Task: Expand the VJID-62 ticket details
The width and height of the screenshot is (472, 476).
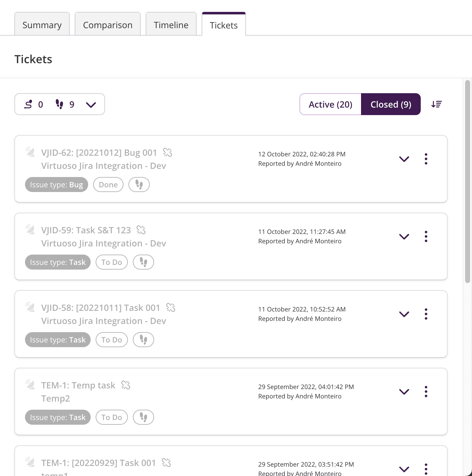Action: pos(404,159)
